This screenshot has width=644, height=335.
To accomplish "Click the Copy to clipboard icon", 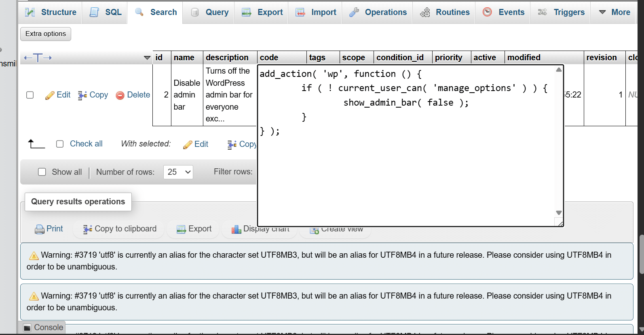I will [87, 229].
